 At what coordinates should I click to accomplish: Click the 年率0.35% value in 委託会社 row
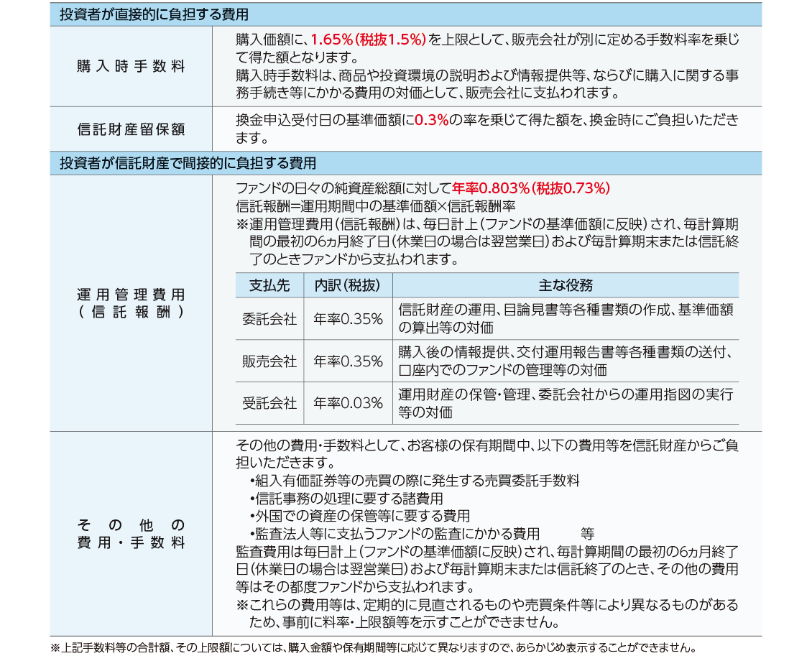pyautogui.click(x=348, y=319)
